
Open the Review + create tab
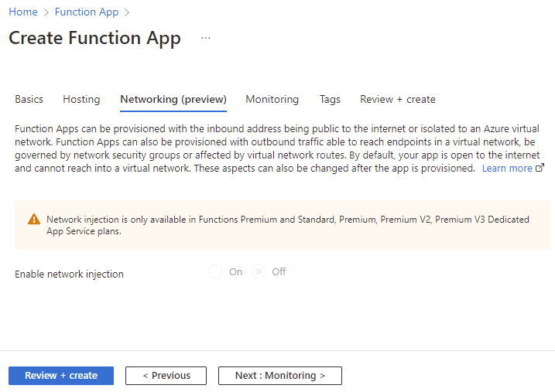pos(398,99)
